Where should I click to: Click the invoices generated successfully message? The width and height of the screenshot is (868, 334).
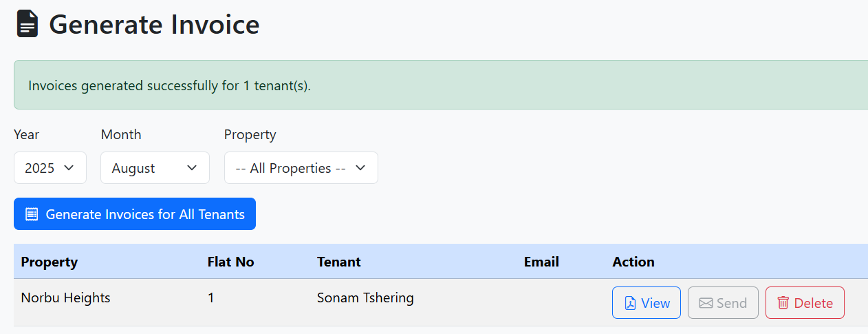169,86
